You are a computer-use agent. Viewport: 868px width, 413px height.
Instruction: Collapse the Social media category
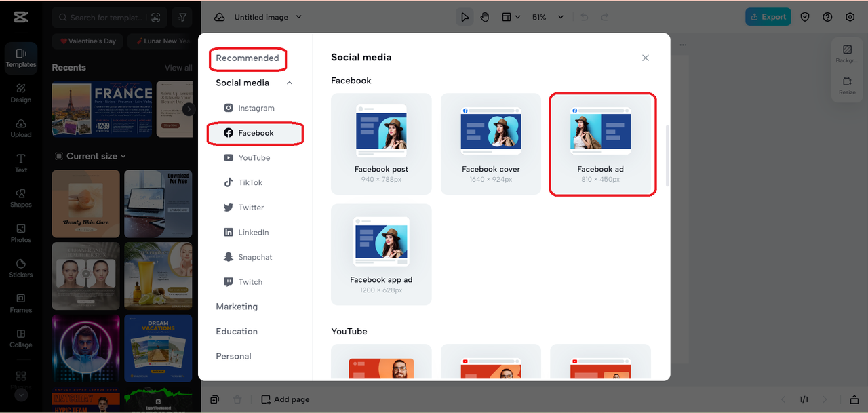click(x=290, y=83)
